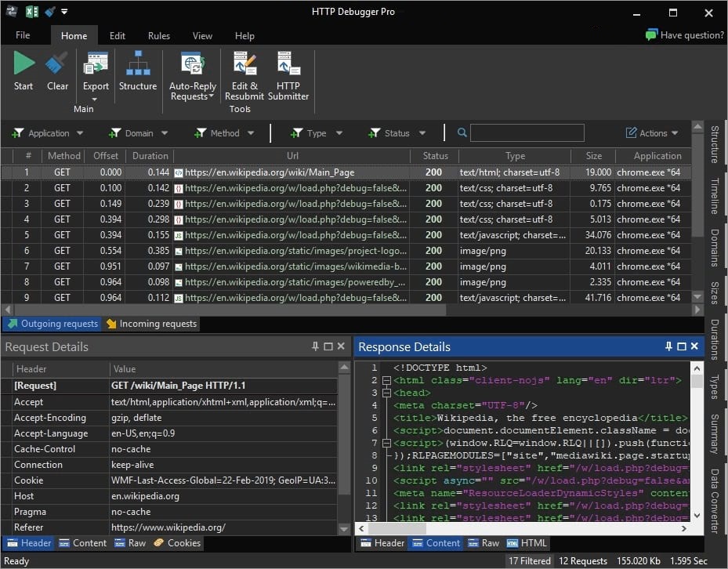This screenshot has height=569, width=728.
Task: Open the Content tab in Request Details
Action: pos(83,543)
